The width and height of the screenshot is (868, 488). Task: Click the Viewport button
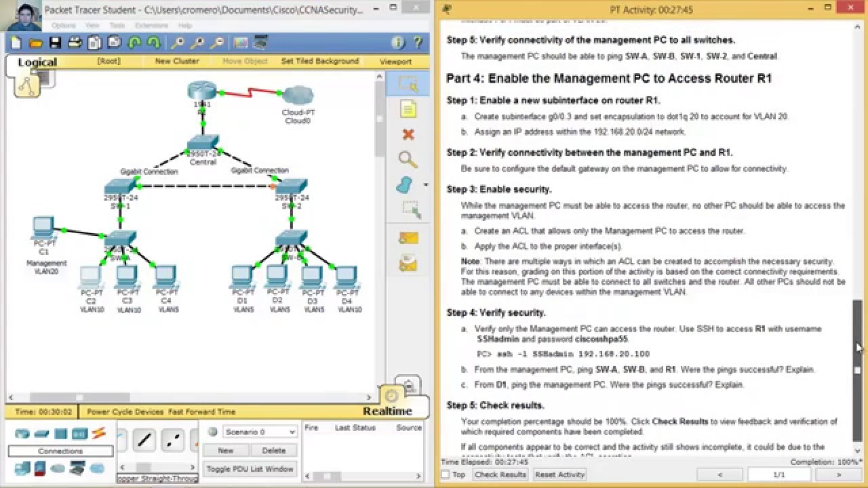[395, 62]
